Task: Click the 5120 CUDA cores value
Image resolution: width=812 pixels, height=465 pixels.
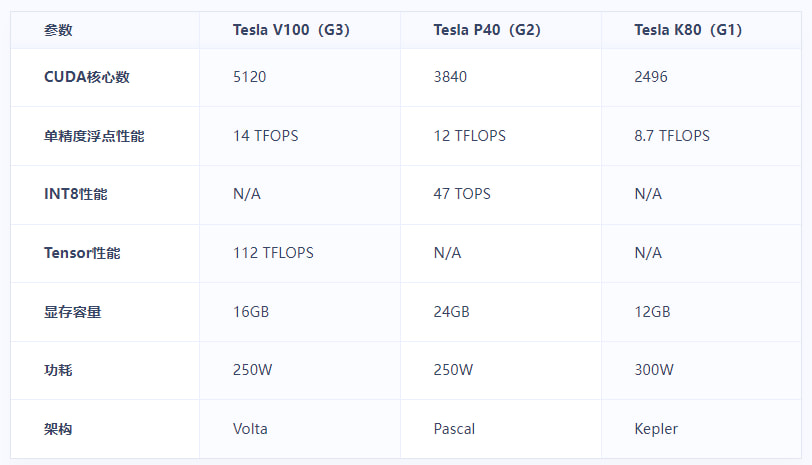Action: point(250,77)
